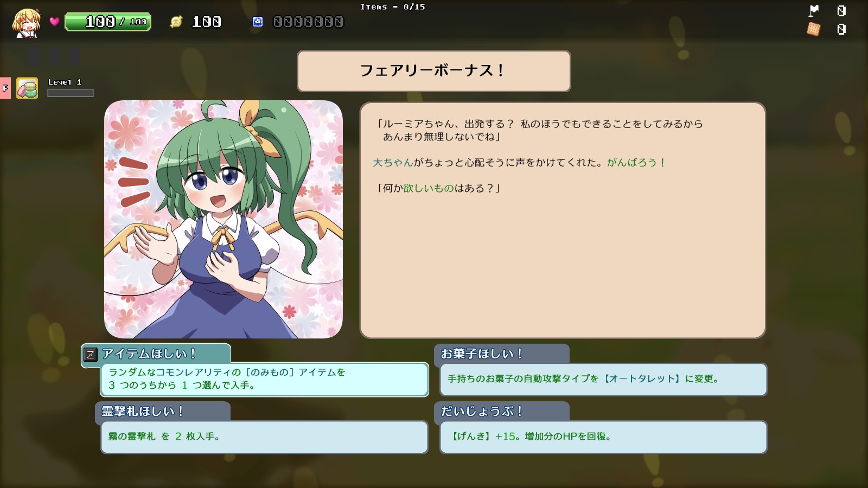Click the biscuit cracker counter icon
Screen dimensions: 868x488
click(813, 29)
